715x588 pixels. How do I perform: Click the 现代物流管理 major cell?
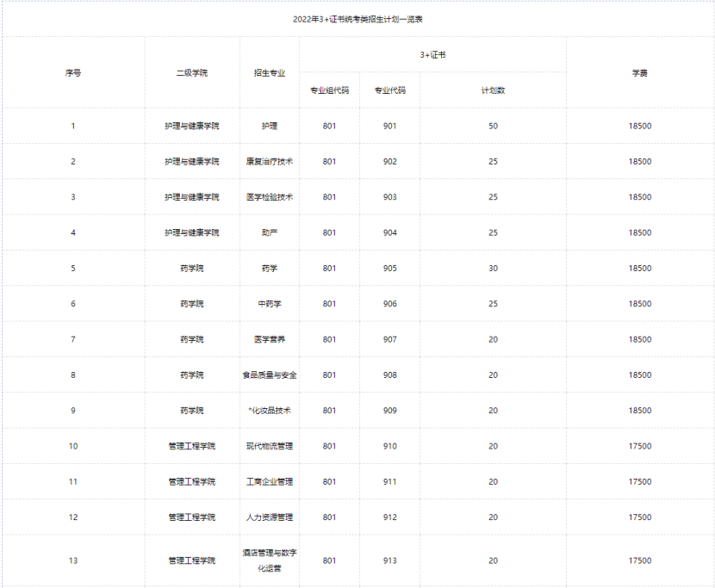[270, 446]
